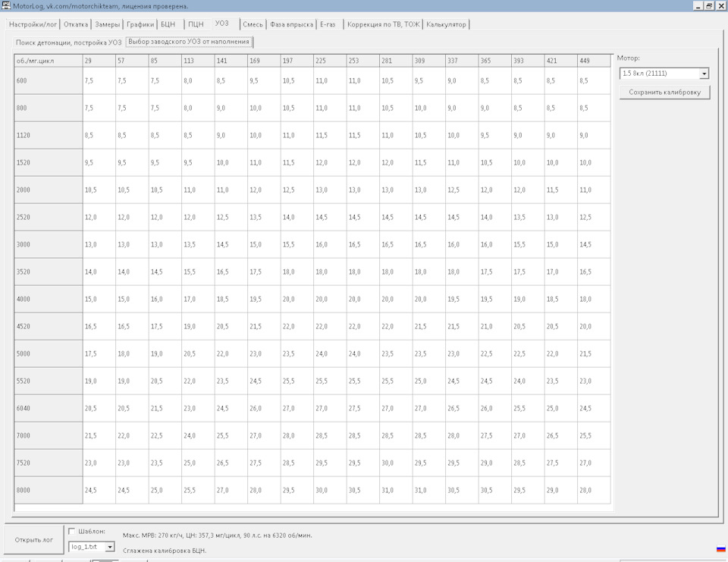This screenshot has width=728, height=562.
Task: Toggle the Шаблон checkbox
Action: tap(71, 532)
